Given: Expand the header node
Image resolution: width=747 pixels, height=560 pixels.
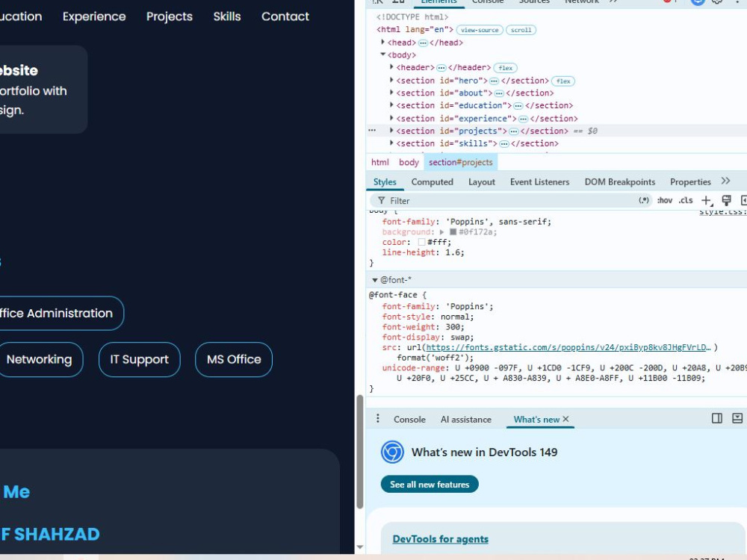Looking at the screenshot, I should 391,67.
